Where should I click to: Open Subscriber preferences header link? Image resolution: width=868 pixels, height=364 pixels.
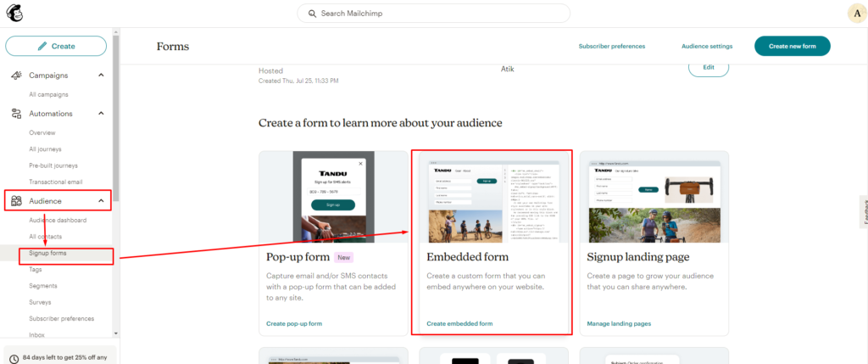point(612,47)
